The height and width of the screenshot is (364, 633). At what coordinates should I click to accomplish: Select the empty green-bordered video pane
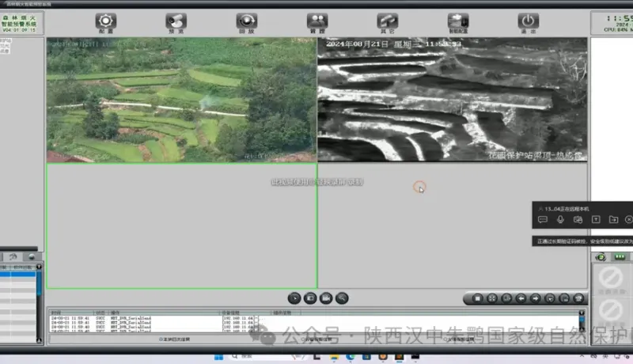click(x=182, y=226)
